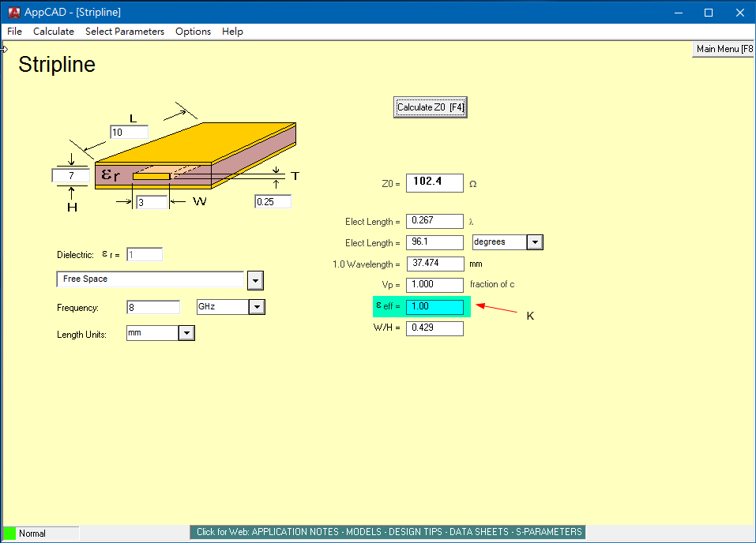Click the Z0 result field

(435, 183)
